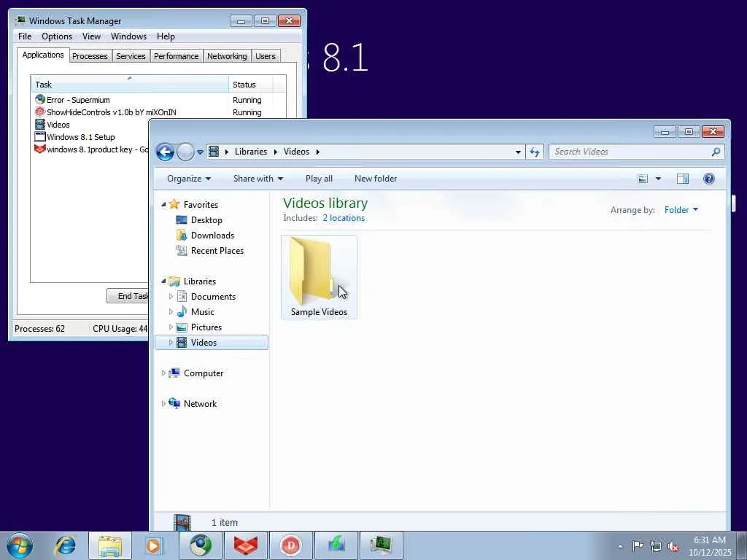Open Task Manager Help menu

point(166,36)
